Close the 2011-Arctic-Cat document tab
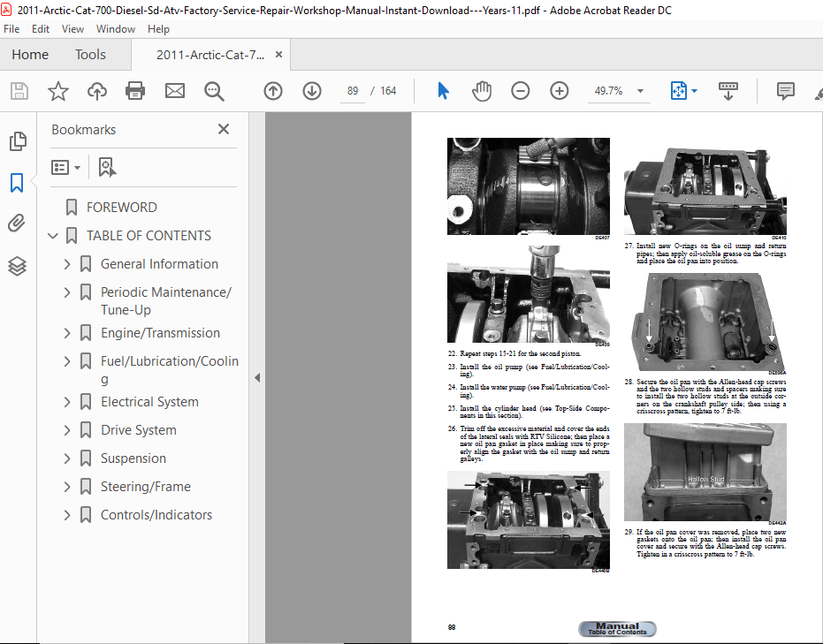 [278, 55]
